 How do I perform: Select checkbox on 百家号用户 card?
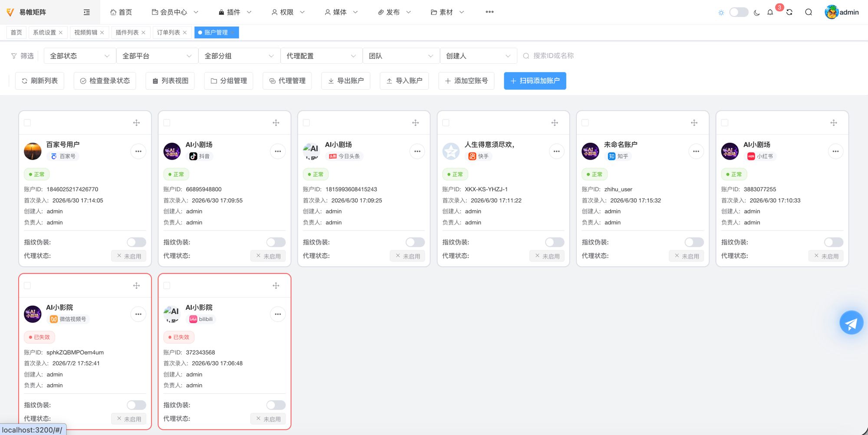(27, 123)
